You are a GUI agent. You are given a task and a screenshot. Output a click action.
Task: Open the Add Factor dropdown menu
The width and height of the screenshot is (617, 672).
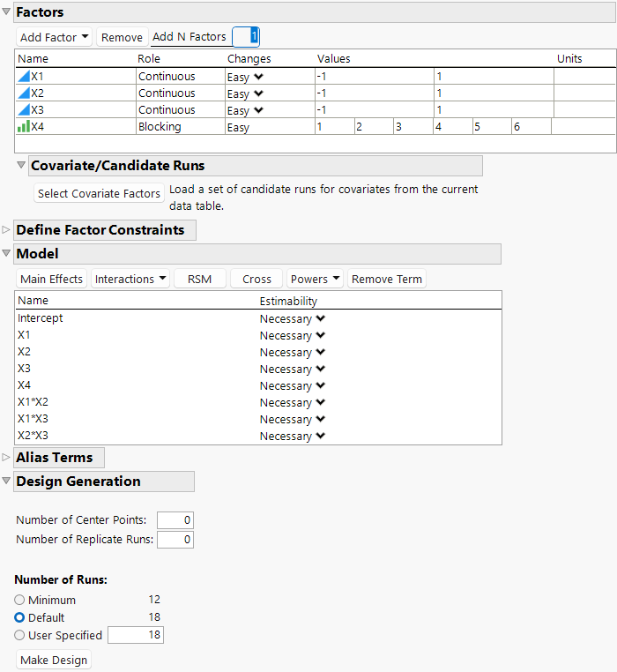pyautogui.click(x=55, y=37)
